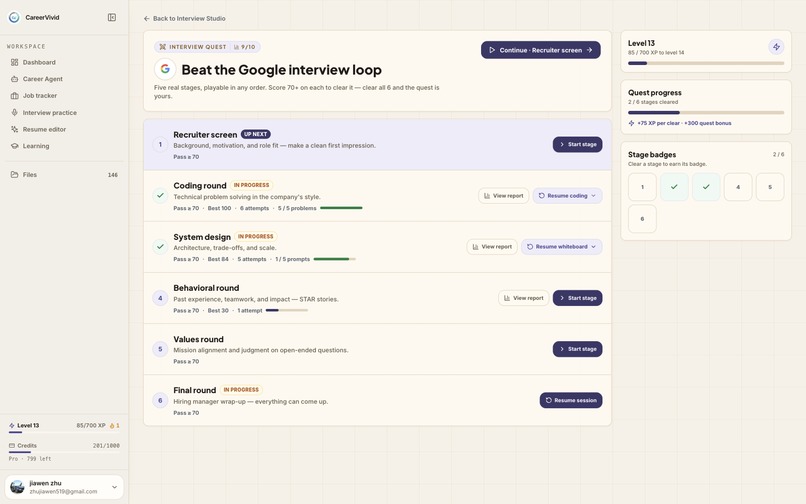Click the Credits card icon
This screenshot has height=504, width=806.
(12, 446)
